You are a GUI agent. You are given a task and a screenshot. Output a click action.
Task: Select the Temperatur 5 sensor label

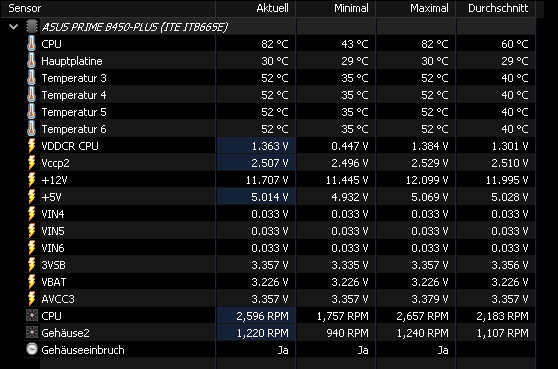(74, 112)
